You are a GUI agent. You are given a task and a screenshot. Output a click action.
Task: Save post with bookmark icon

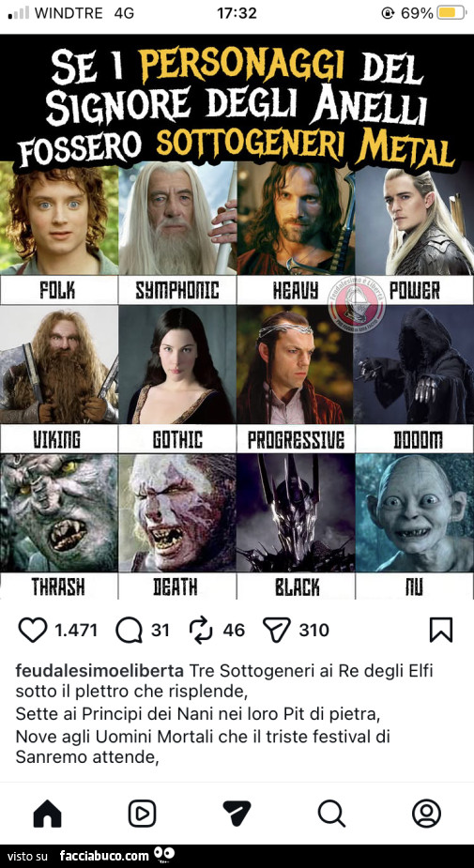(441, 630)
